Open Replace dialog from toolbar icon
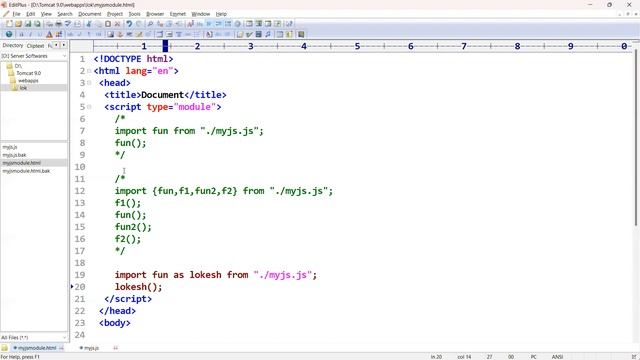640x360 pixels. [160, 24]
